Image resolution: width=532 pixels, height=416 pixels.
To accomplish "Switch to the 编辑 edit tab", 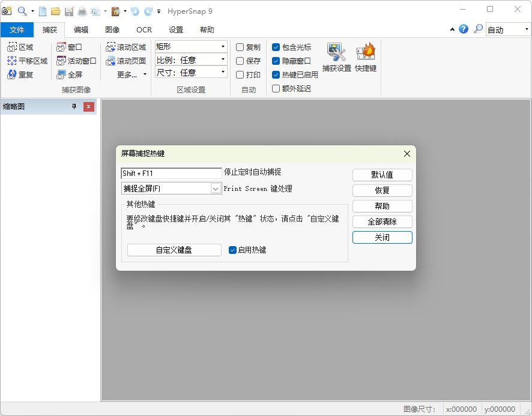I will [x=81, y=29].
